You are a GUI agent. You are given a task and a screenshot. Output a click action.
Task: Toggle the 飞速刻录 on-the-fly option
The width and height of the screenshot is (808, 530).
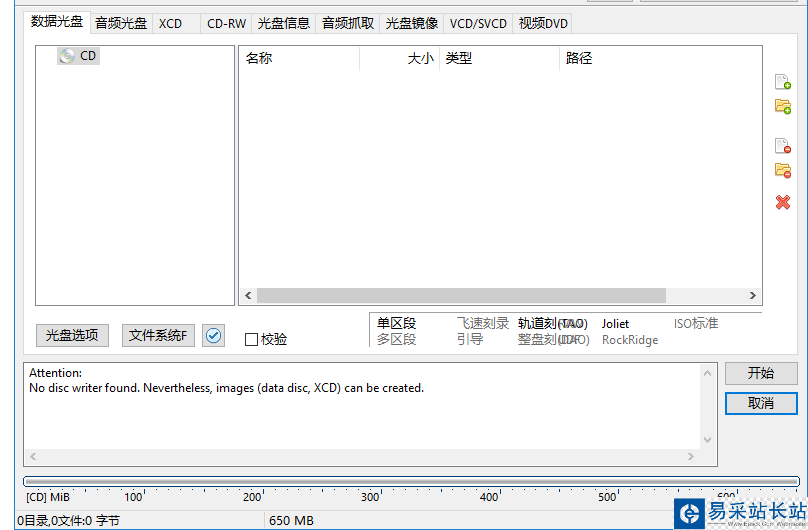[x=483, y=323]
